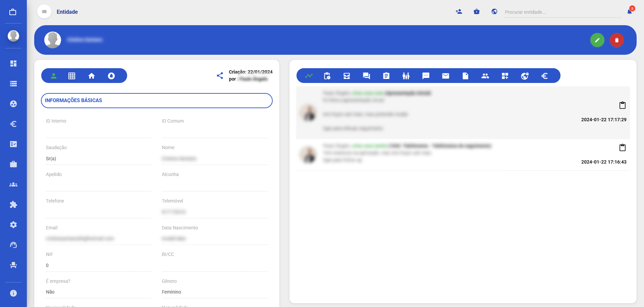Expand the Informações Básicas section header
The height and width of the screenshot is (307, 644).
click(x=157, y=100)
